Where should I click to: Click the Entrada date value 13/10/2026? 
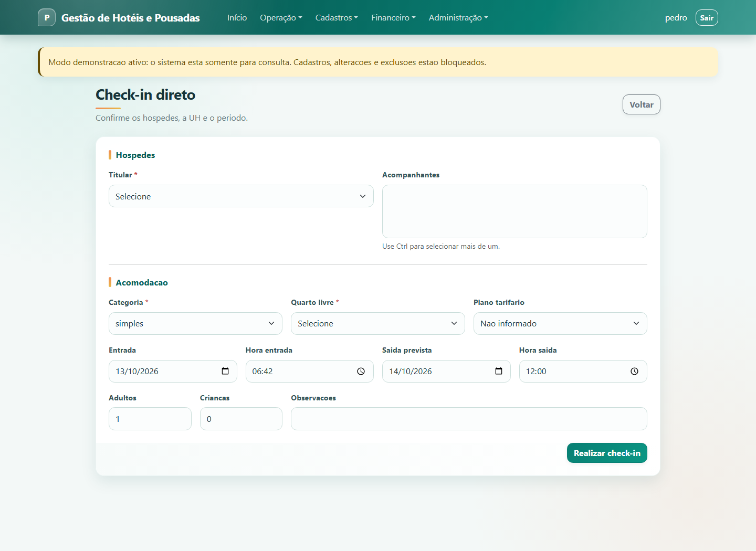pyautogui.click(x=137, y=371)
